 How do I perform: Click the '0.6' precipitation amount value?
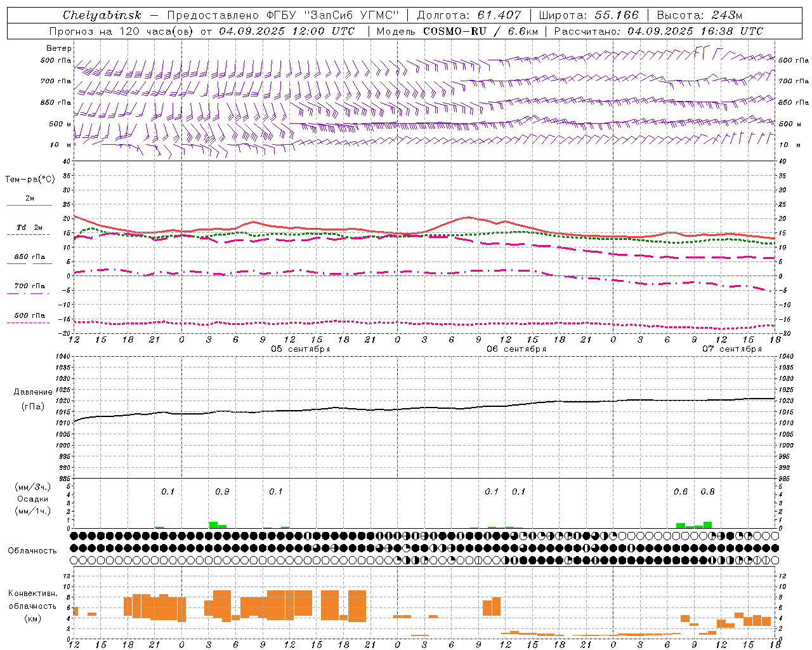[681, 492]
